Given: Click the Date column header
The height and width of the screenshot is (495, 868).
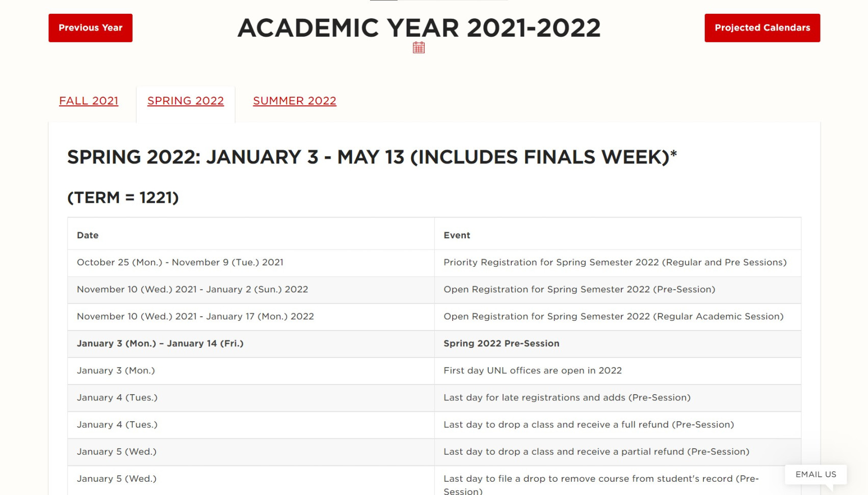Looking at the screenshot, I should click(88, 235).
